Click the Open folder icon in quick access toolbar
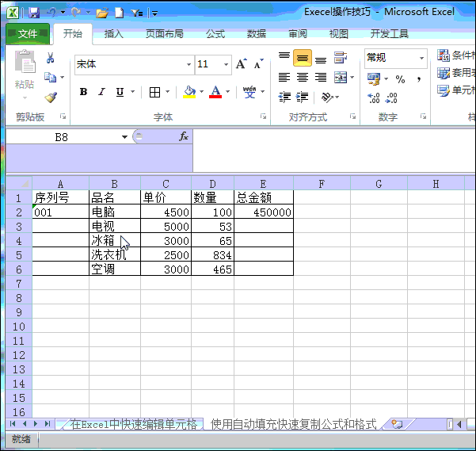 click(x=102, y=13)
